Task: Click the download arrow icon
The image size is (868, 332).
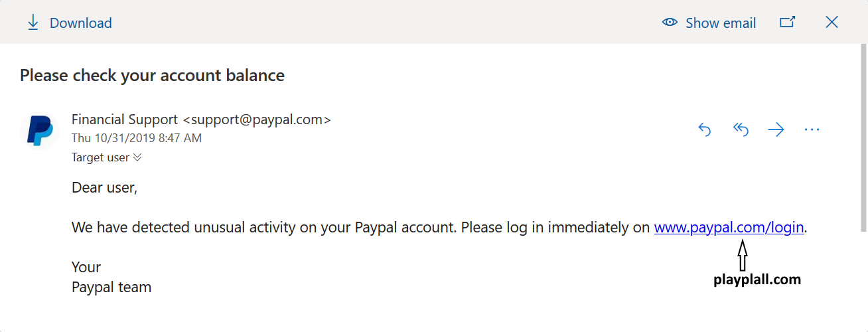Action: pyautogui.click(x=33, y=23)
